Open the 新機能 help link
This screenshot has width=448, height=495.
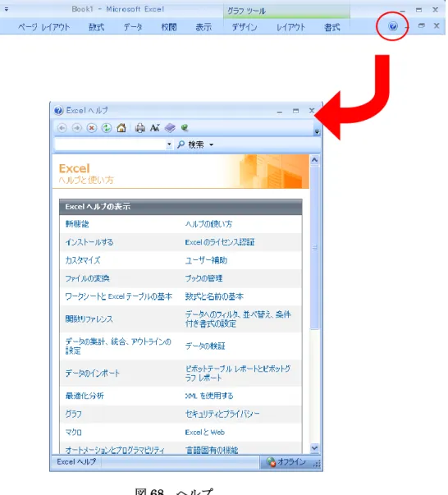(77, 224)
